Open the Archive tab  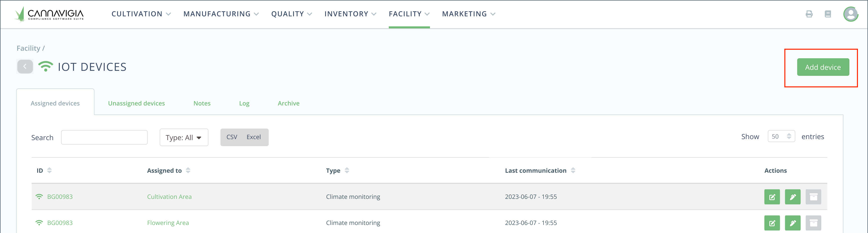[x=288, y=103]
